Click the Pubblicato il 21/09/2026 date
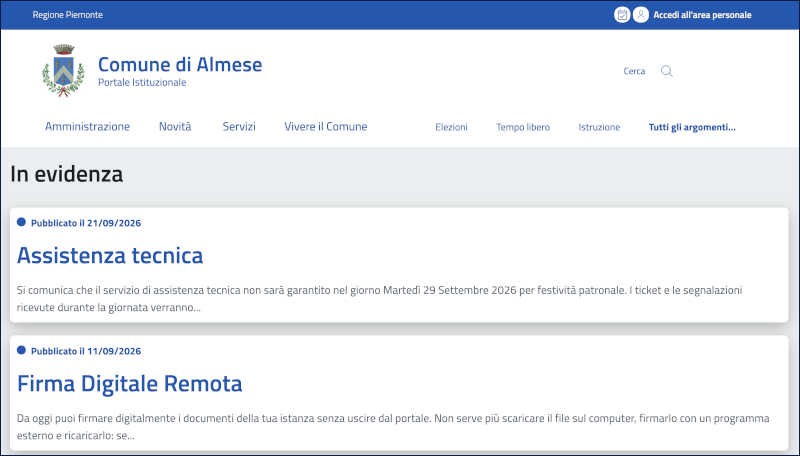Image resolution: width=800 pixels, height=456 pixels. [86, 223]
